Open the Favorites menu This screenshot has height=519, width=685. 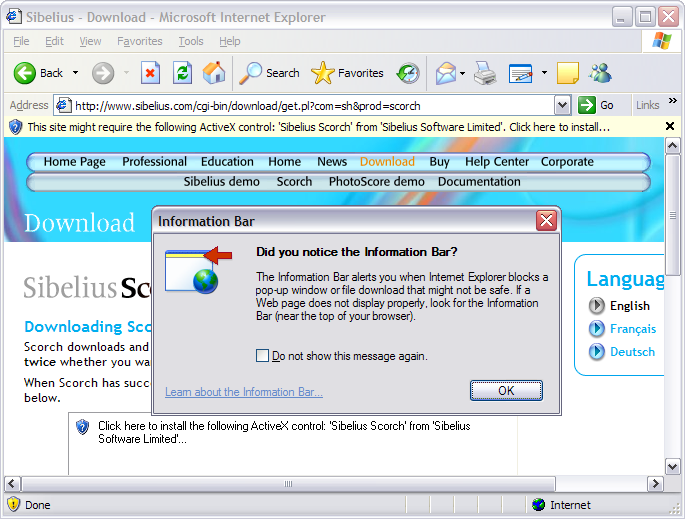point(139,41)
